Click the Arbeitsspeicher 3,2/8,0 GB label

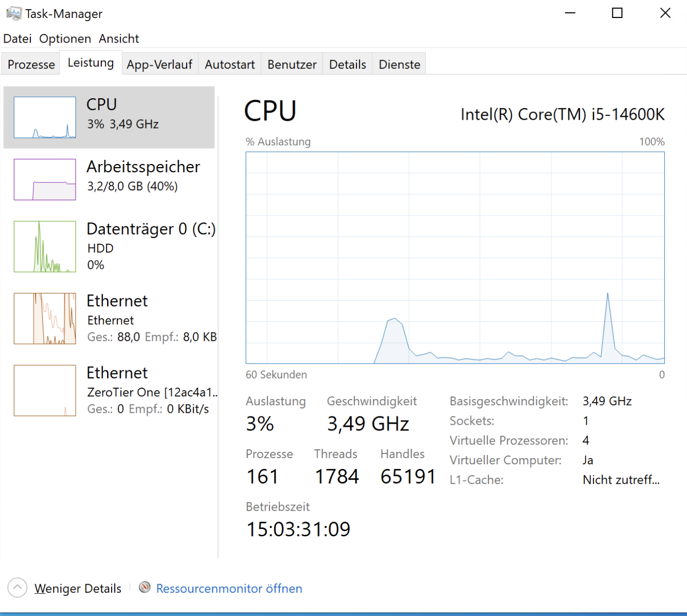tap(133, 186)
